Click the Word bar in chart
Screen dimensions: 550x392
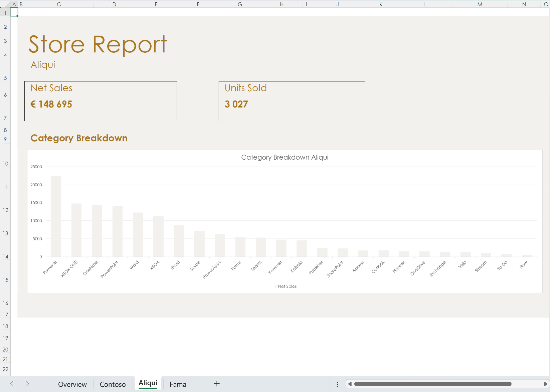[138, 235]
